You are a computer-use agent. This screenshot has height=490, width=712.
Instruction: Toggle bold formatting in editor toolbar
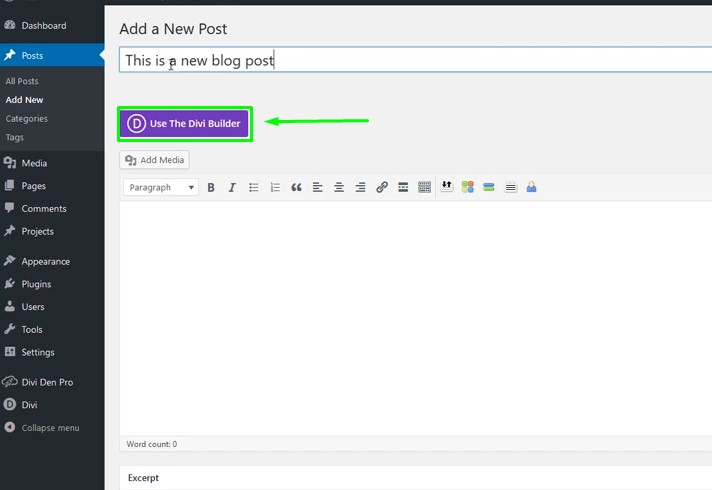point(211,187)
